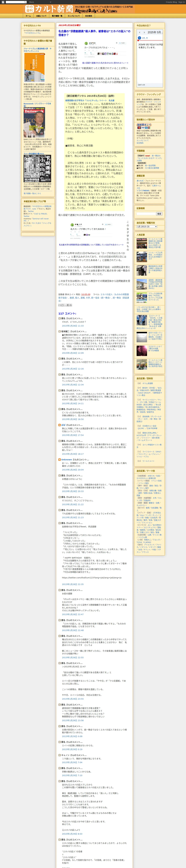Open the 統一協会問題 poll result link
Viewport: 186px width, 868px height.
click(x=150, y=165)
